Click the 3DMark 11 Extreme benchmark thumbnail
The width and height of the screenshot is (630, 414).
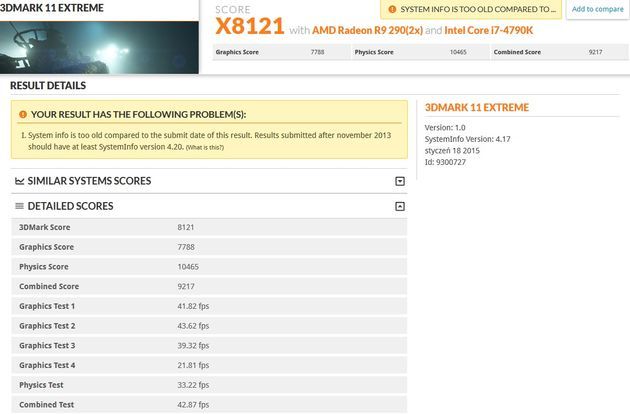click(x=99, y=47)
